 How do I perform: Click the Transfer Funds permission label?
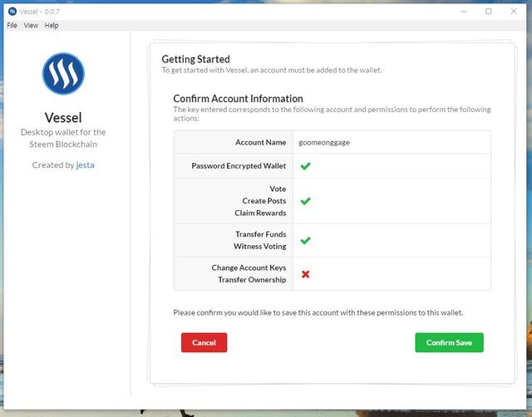[x=260, y=234]
